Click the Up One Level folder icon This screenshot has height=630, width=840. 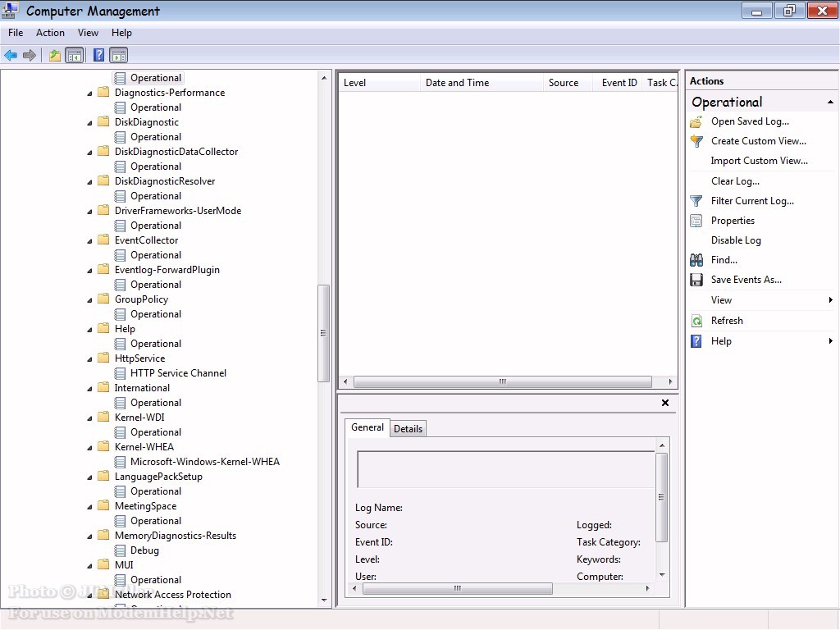coord(54,55)
